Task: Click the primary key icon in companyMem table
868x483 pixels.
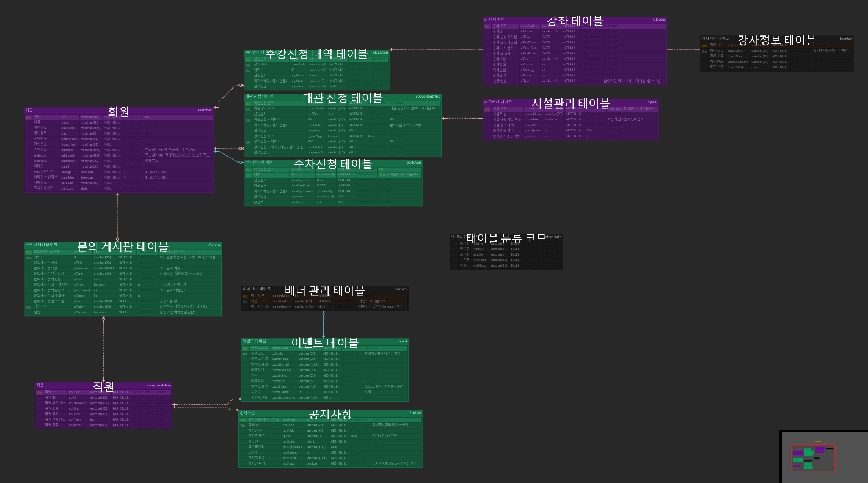Action: point(39,392)
